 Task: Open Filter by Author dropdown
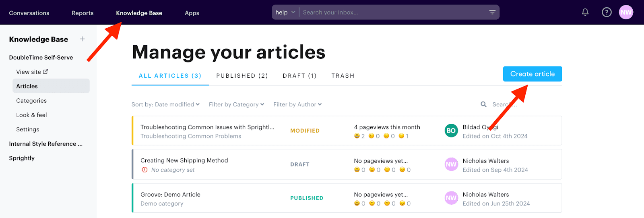pos(297,104)
